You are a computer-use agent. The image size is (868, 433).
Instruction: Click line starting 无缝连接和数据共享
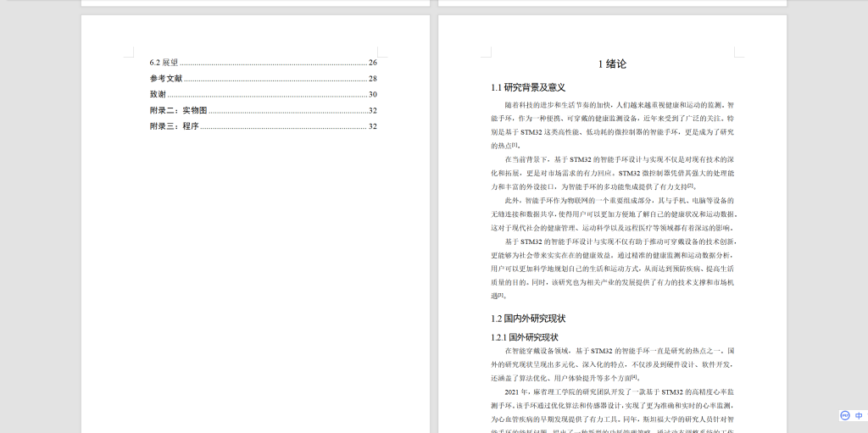(x=614, y=214)
